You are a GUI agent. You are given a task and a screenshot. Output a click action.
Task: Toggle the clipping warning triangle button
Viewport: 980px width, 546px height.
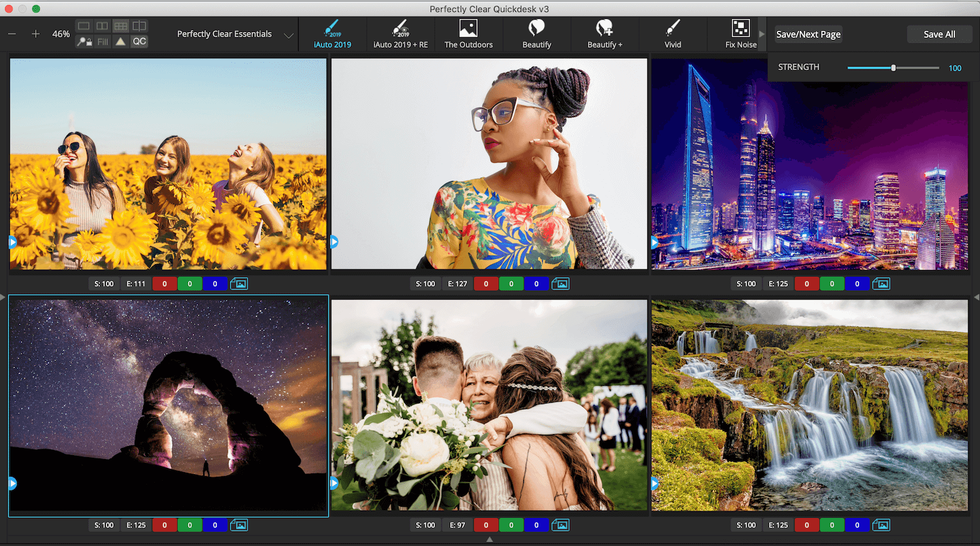(121, 41)
